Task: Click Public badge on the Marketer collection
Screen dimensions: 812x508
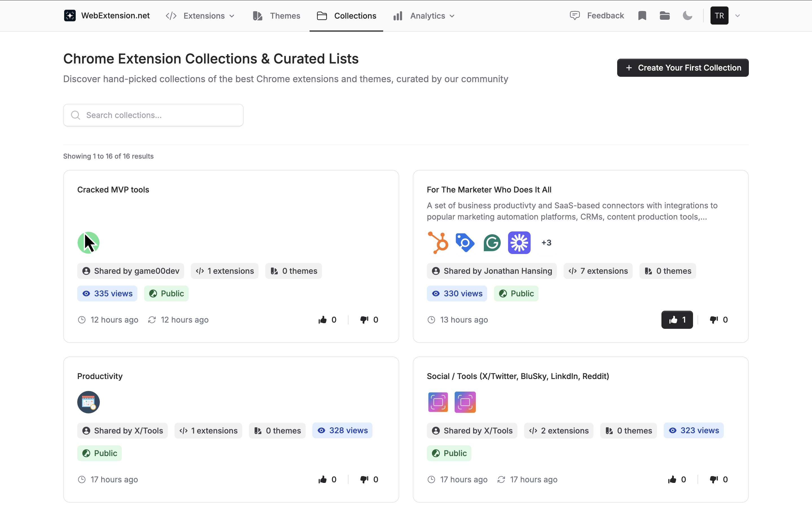Action: click(x=516, y=293)
